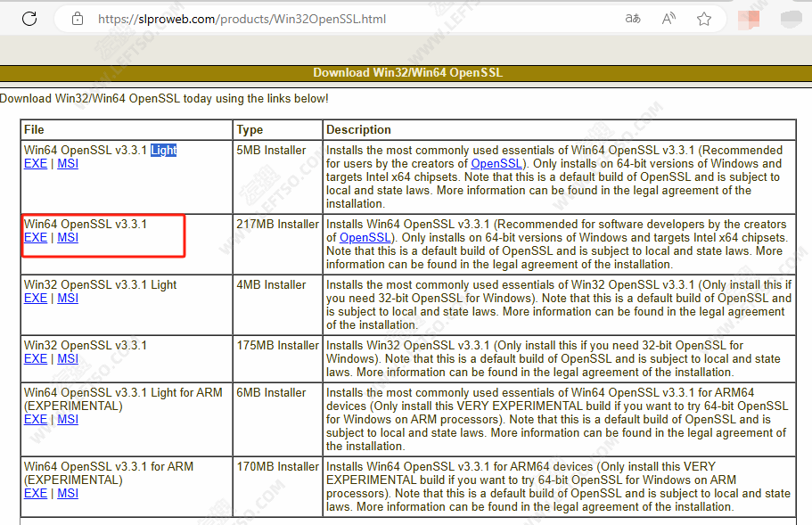Download Win64 OpenSSL for ARM 170MB MSI

click(68, 494)
